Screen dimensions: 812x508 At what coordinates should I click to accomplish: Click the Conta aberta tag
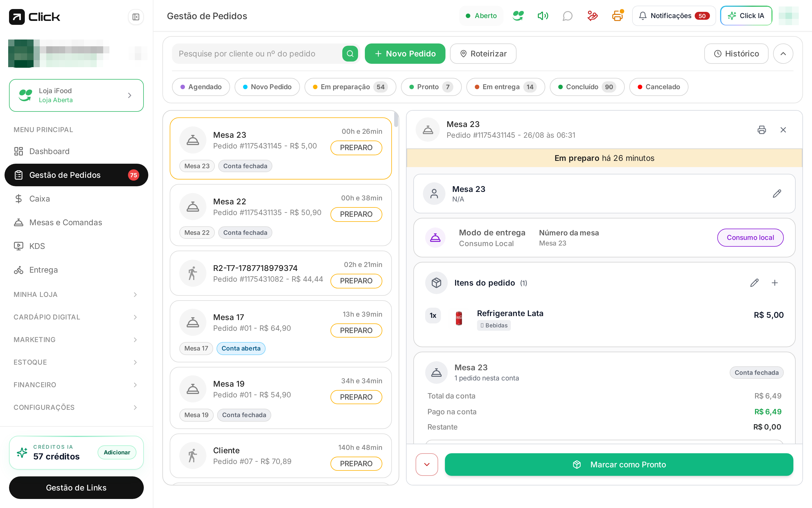(241, 349)
